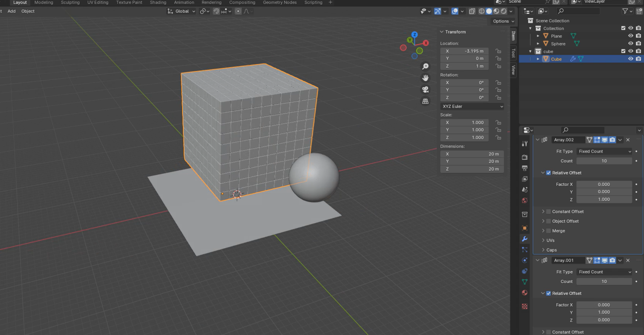Open the Material properties tab icon
644x335 pixels.
pyautogui.click(x=525, y=293)
